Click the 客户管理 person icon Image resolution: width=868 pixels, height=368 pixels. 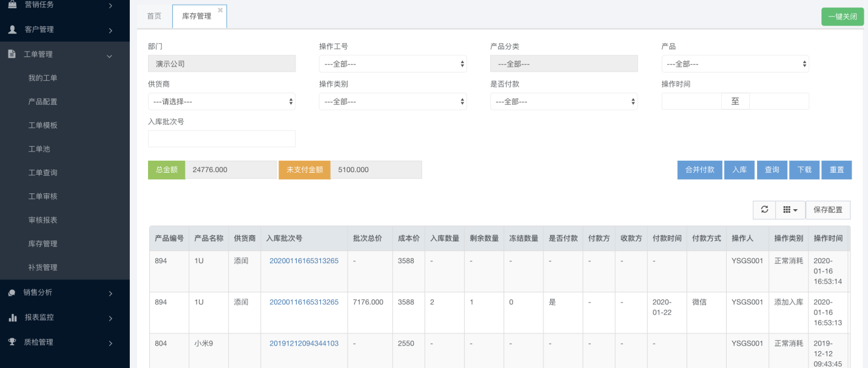coord(12,29)
